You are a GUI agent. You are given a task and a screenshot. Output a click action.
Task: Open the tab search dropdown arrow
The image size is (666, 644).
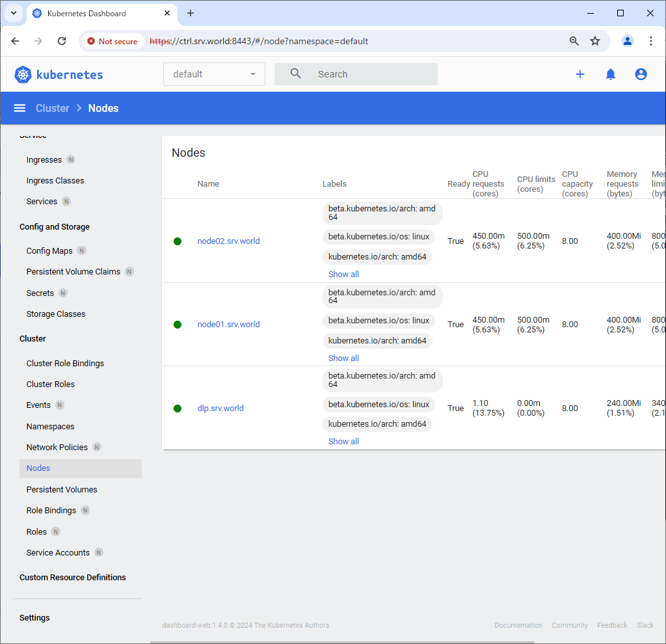point(14,13)
